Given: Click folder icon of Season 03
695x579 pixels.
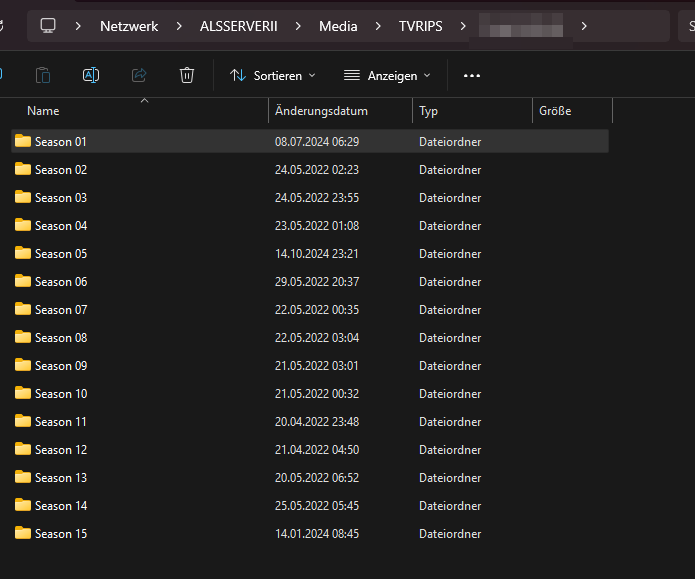Looking at the screenshot, I should point(23,197).
